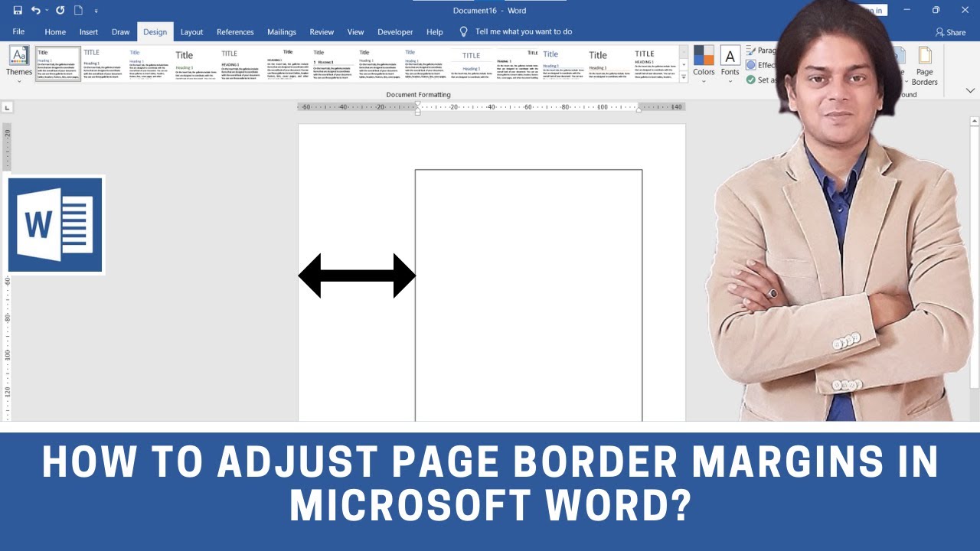Pick the second style set with uppercase TITLE

[x=104, y=64]
